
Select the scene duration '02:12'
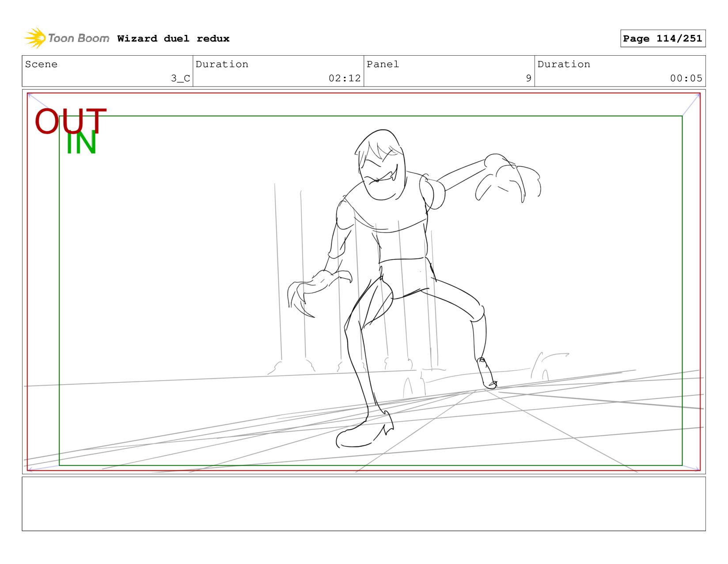click(345, 78)
